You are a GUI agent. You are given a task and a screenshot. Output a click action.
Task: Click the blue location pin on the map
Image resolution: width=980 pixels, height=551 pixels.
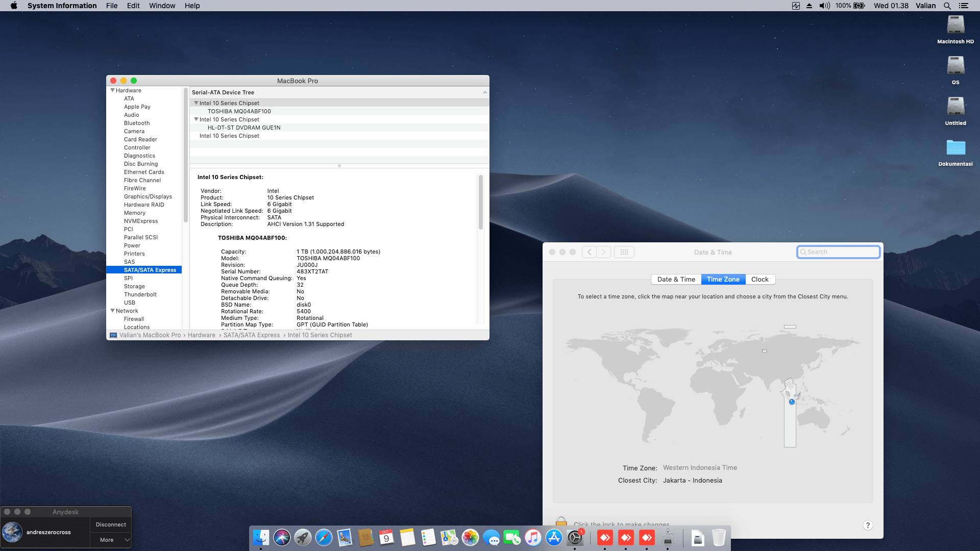click(x=792, y=402)
